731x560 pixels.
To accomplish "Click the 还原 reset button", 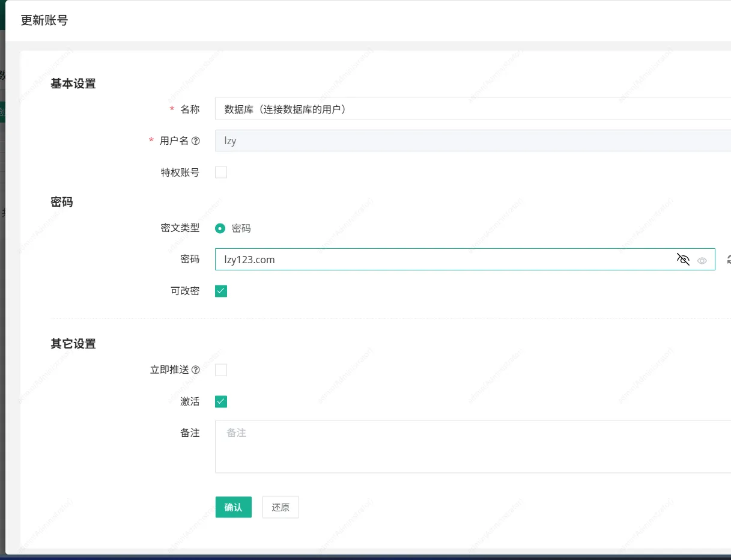I will point(281,507).
